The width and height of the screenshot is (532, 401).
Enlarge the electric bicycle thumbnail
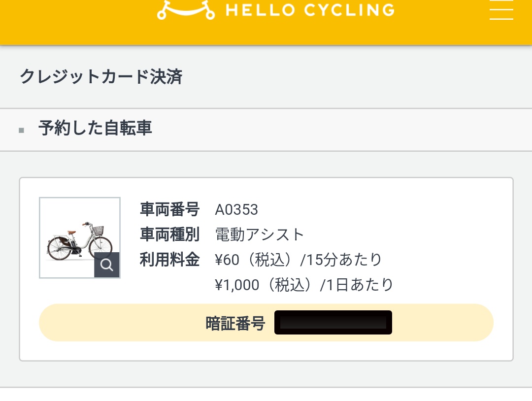point(80,238)
